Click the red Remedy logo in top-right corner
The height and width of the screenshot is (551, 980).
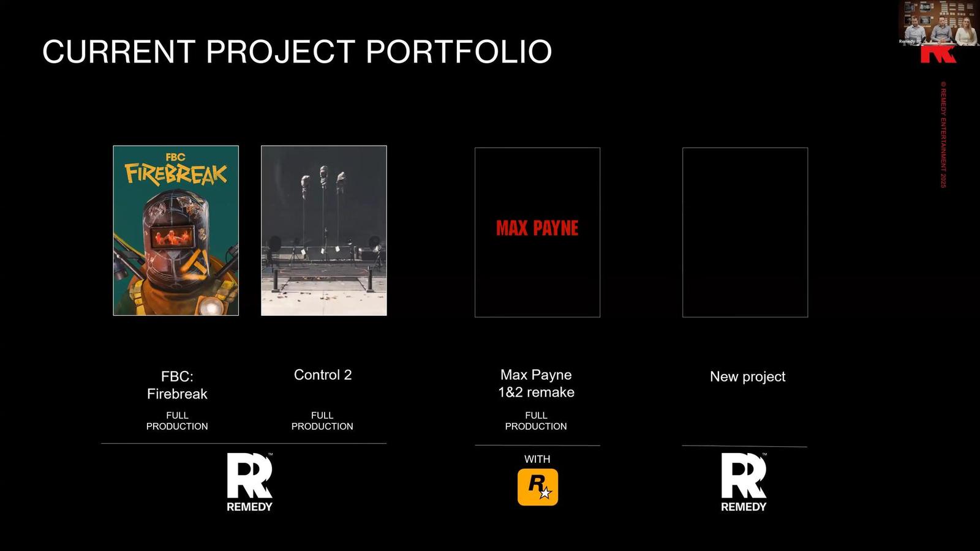click(937, 54)
